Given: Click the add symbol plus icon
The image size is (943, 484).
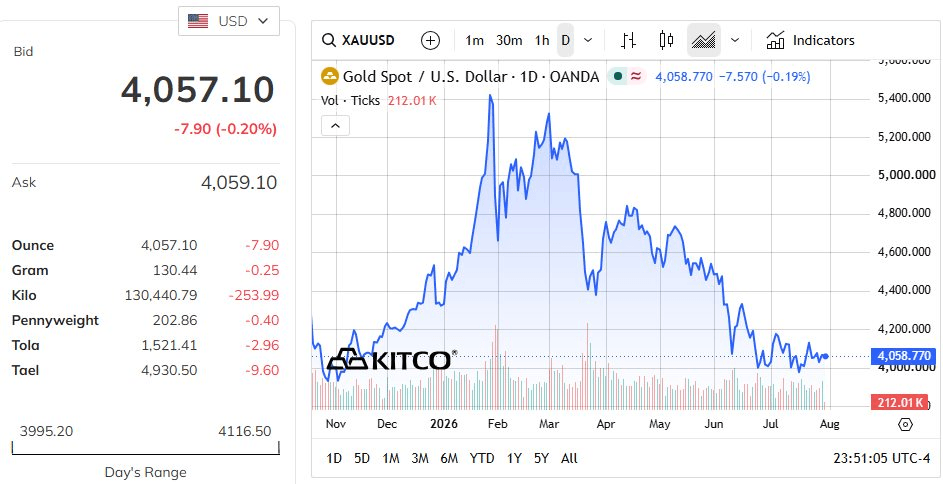Looking at the screenshot, I should [x=430, y=40].
